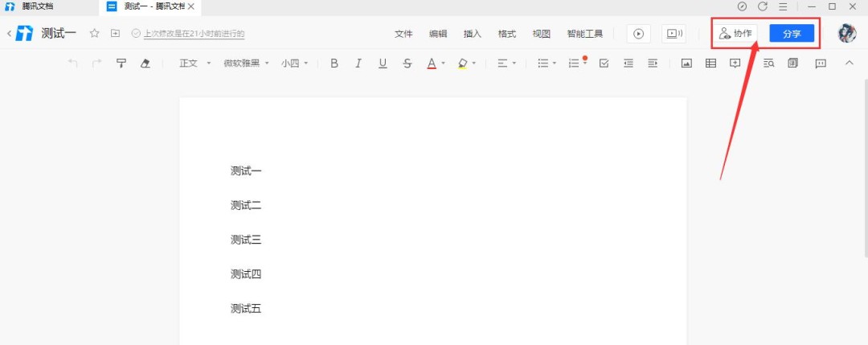Screen dimensions: 868x345
Task: Click the refresh icon in title bar
Action: (x=763, y=6)
